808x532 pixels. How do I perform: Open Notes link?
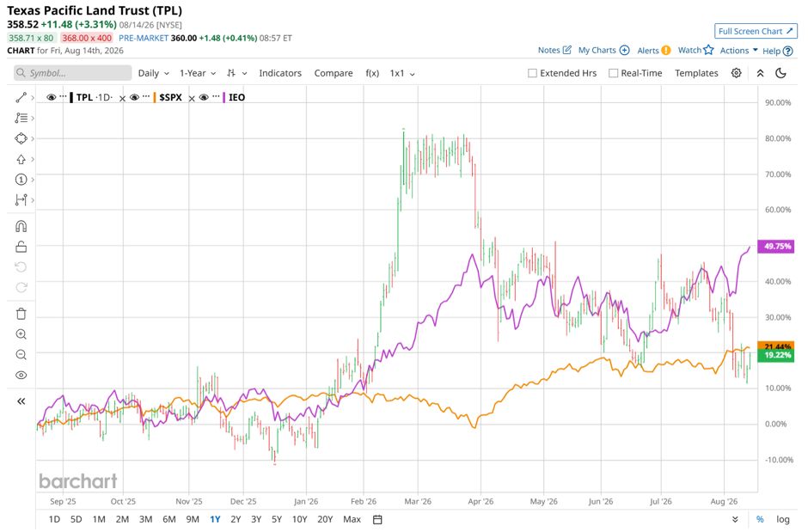554,51
